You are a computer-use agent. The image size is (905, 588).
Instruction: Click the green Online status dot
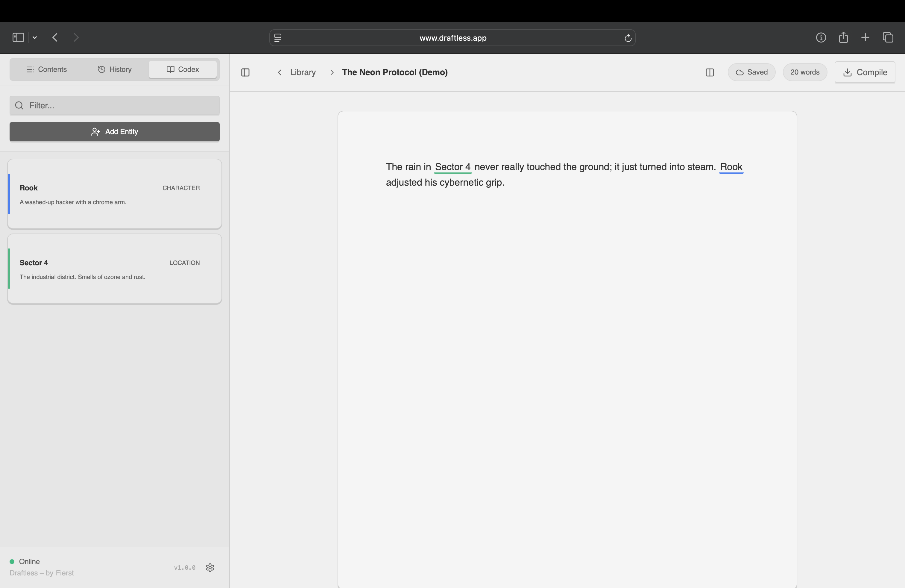(x=11, y=561)
